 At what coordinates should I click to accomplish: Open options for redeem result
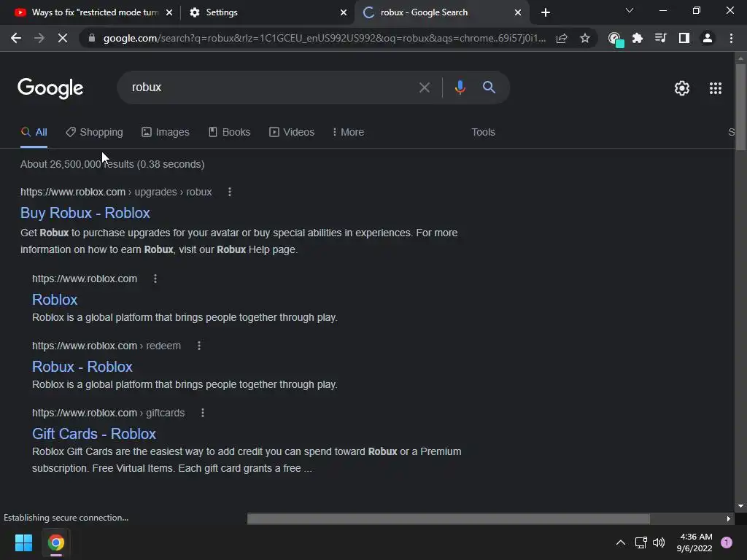coord(199,346)
